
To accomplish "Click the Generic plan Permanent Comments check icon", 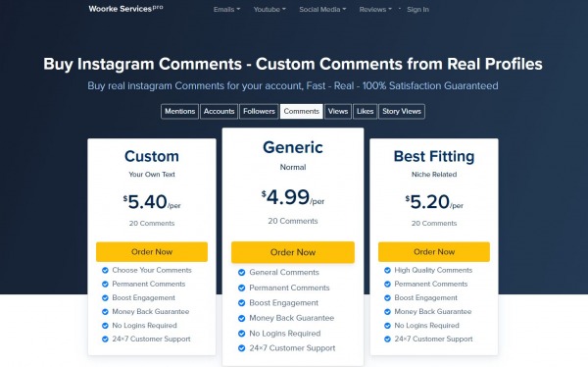I will [x=241, y=288].
